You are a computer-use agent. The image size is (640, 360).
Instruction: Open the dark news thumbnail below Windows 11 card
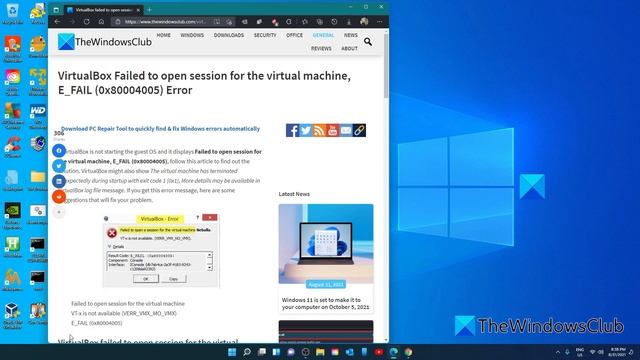click(326, 331)
